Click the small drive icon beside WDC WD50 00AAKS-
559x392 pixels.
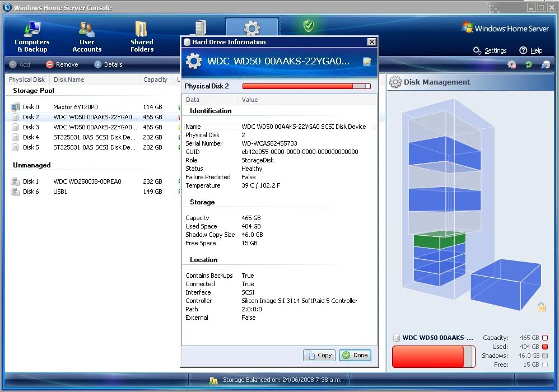[396, 338]
